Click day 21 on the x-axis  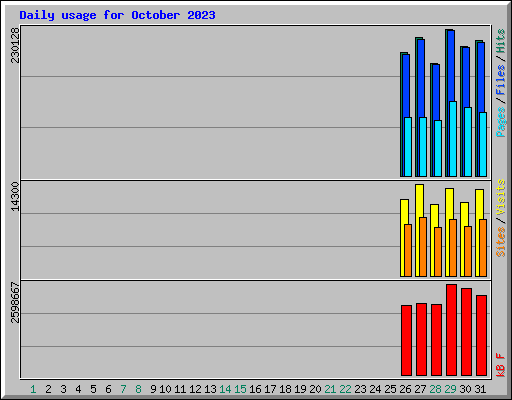tap(330, 389)
